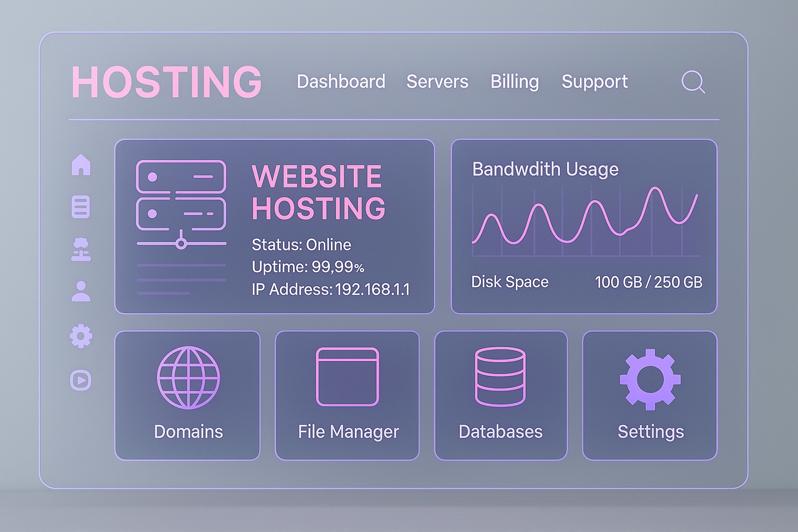Click the WEBSITE HOSTING heading

coord(318,192)
